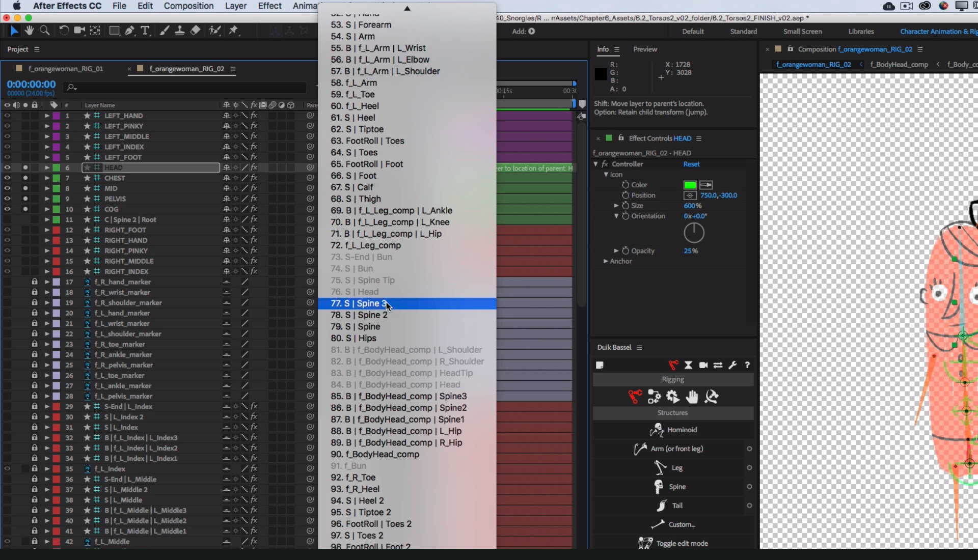Click Duik rigging tools hammer icon

point(712,397)
